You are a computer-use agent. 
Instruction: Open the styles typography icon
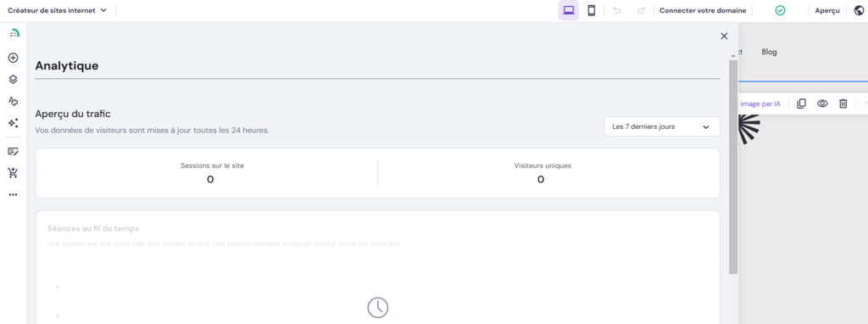14,101
